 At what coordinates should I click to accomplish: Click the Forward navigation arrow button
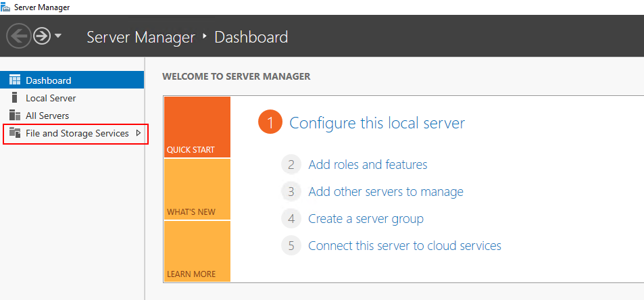tap(41, 36)
